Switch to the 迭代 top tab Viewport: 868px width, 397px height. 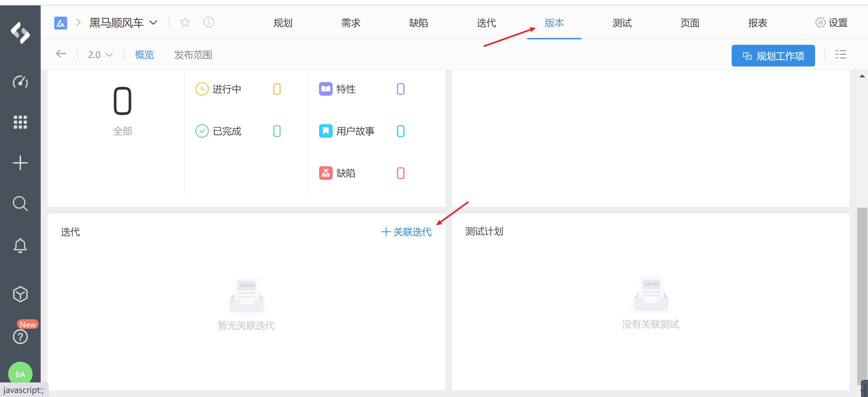(486, 23)
